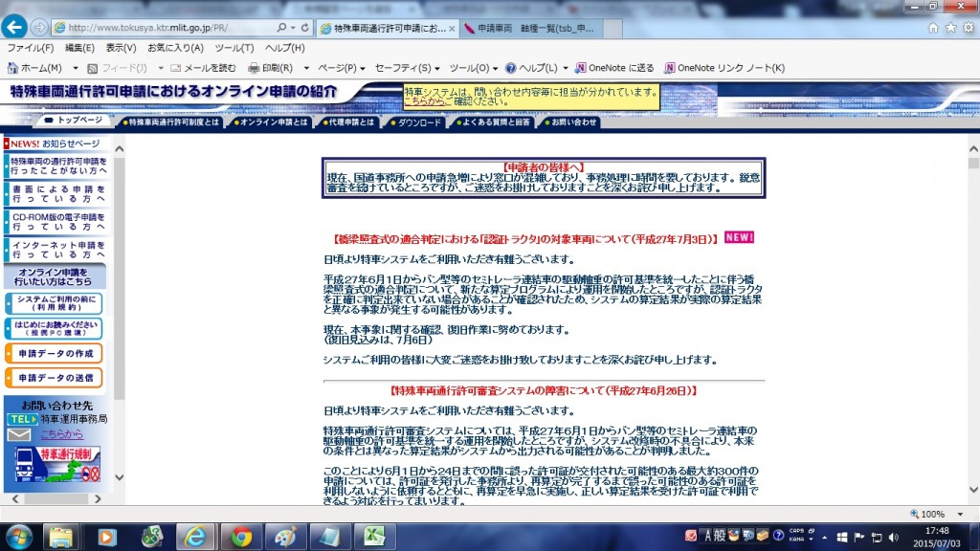Click the refresh icon in the address bar
The image size is (980, 551).
click(304, 28)
